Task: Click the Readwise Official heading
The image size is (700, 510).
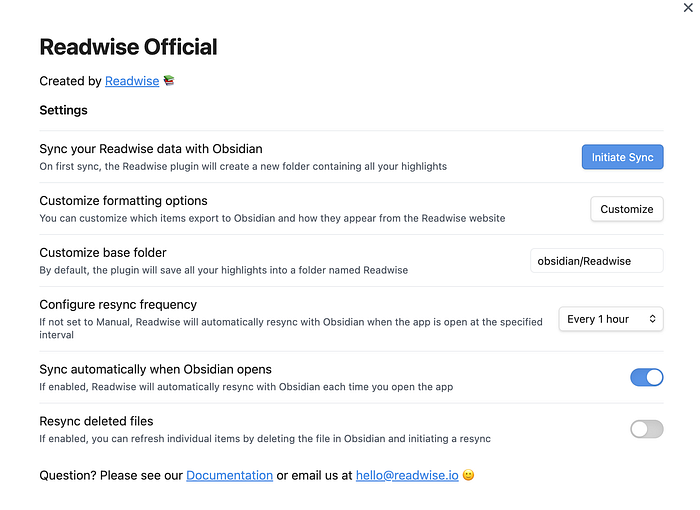Action: click(128, 47)
